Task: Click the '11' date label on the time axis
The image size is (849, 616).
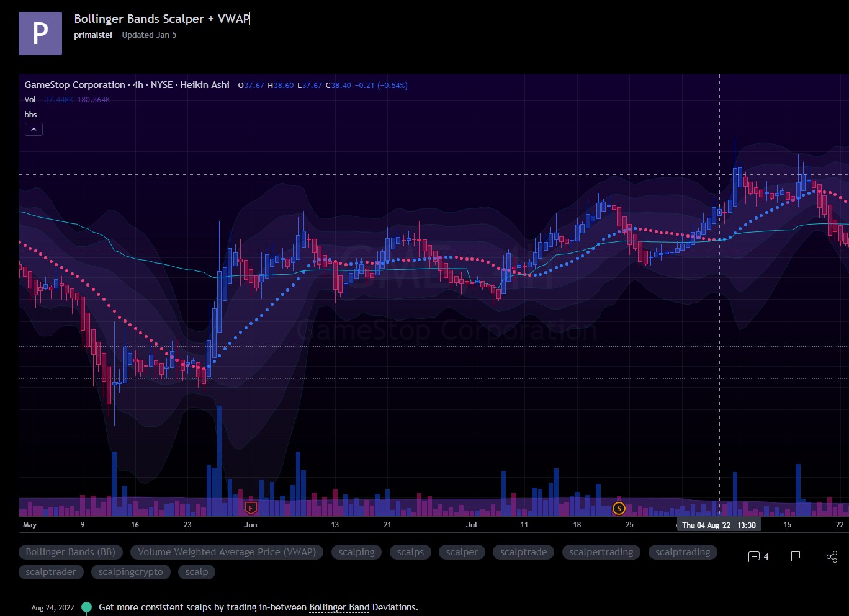Action: pyautogui.click(x=524, y=525)
